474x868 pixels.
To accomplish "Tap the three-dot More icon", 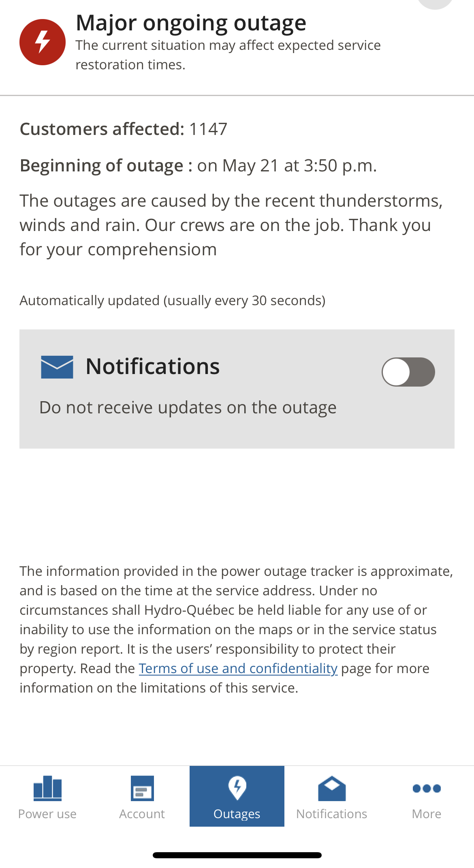I will 427,788.
